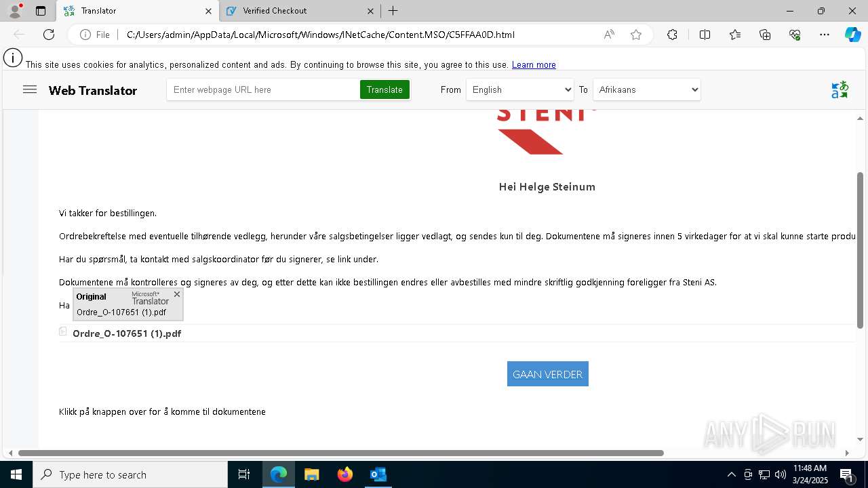Open Edge from the taskbar
868x488 pixels.
click(279, 474)
